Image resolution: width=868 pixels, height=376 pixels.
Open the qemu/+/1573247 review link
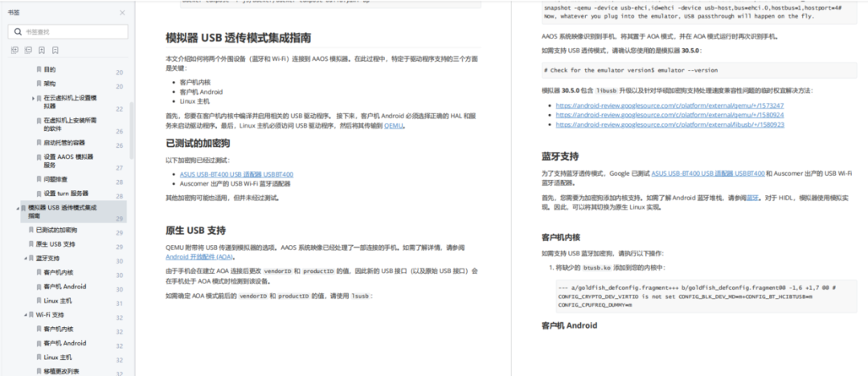click(669, 105)
